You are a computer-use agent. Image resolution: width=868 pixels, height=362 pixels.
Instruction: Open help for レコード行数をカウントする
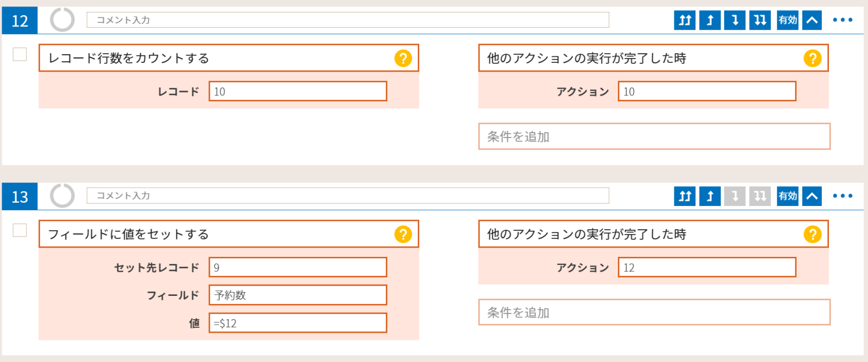tap(403, 58)
